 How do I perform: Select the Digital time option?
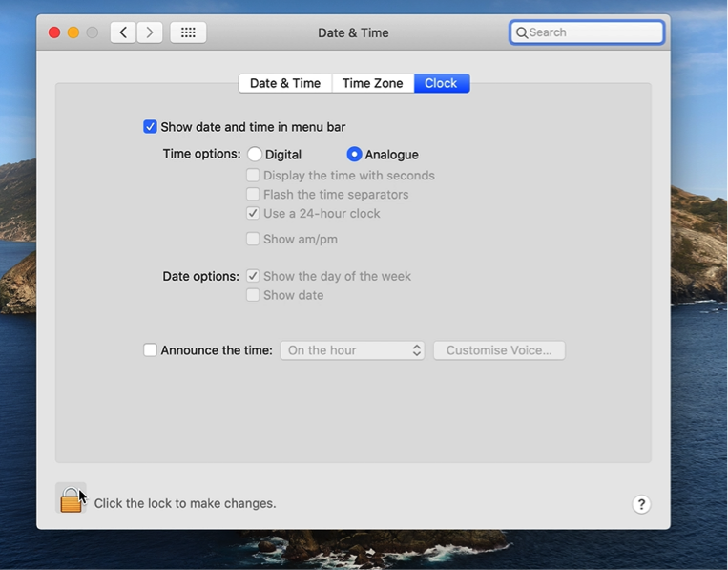click(x=255, y=154)
